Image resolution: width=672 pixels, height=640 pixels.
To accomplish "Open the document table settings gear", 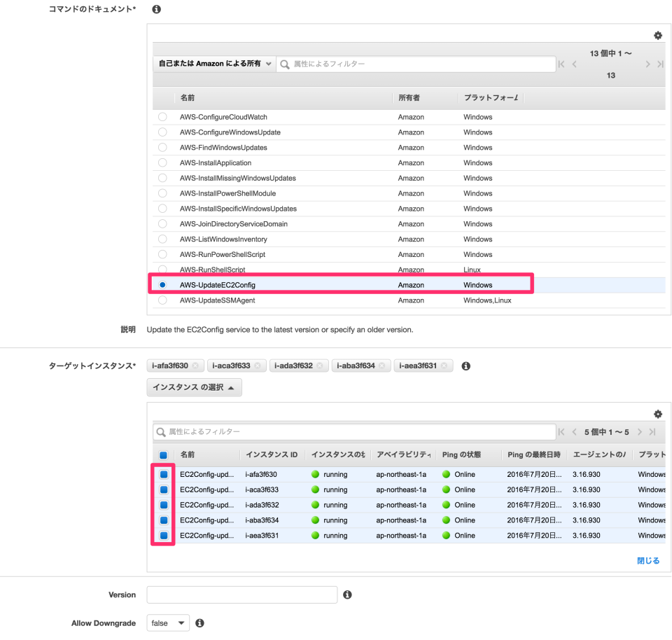I will tap(657, 35).
